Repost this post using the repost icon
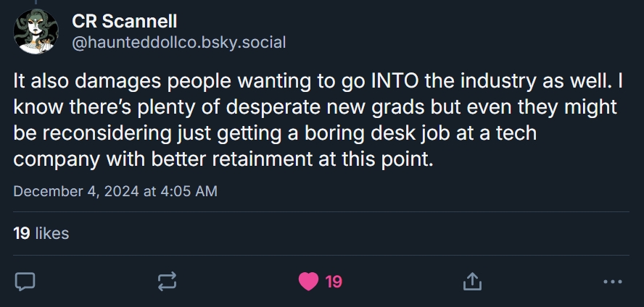Viewport: 644px width, 307px height. (165, 282)
